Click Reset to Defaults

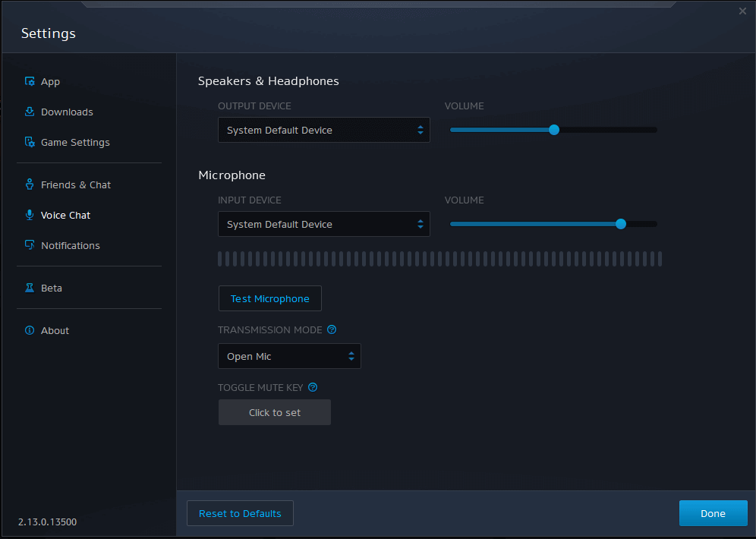240,514
